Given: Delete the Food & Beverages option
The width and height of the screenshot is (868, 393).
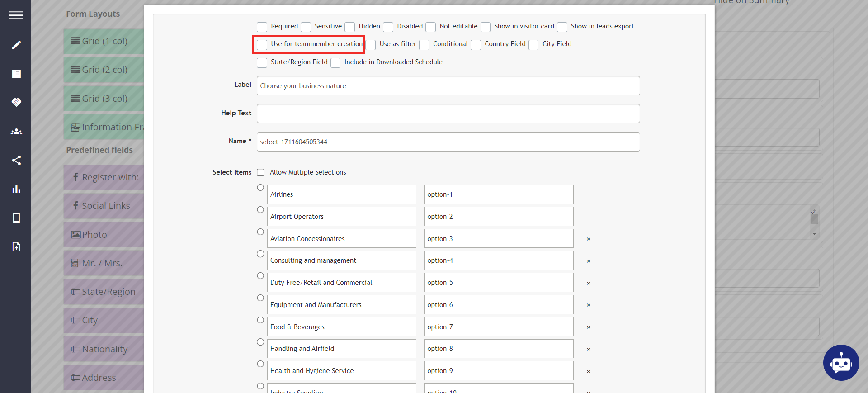Looking at the screenshot, I should click(x=588, y=327).
